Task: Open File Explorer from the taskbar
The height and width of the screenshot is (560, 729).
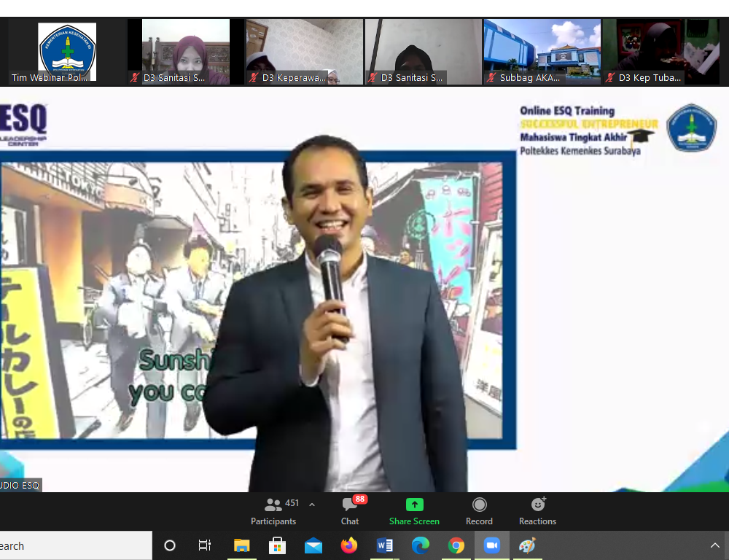Action: (x=241, y=545)
